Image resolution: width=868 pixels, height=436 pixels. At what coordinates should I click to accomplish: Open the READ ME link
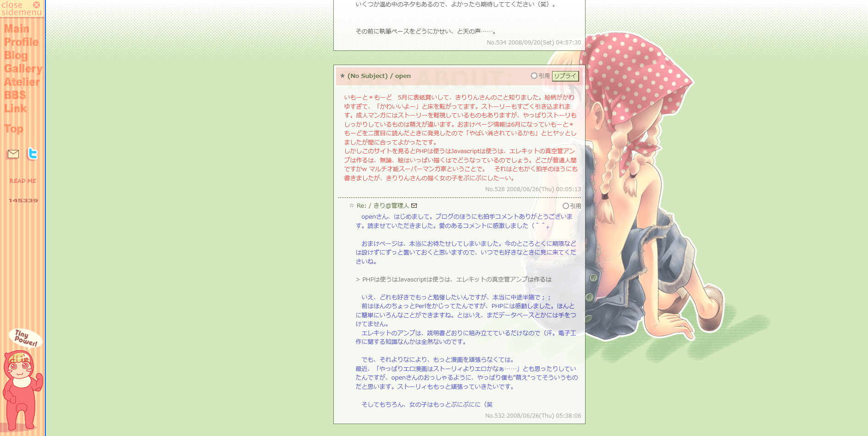[23, 181]
